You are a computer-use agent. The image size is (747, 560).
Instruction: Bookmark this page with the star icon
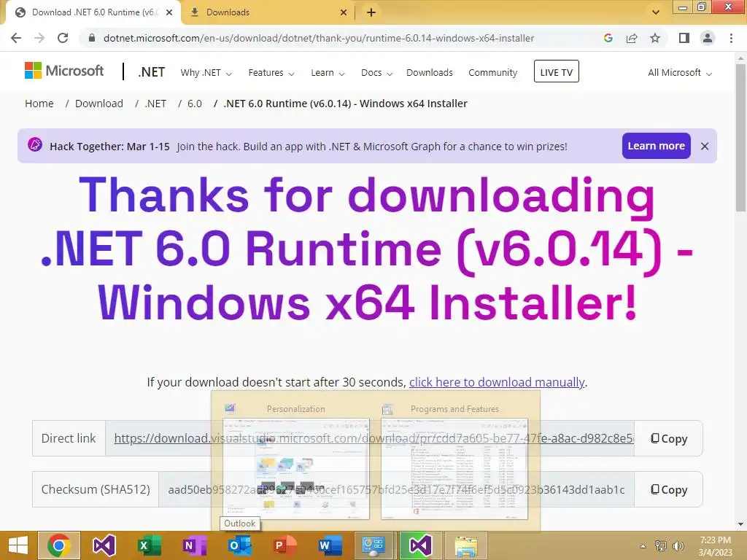point(655,38)
